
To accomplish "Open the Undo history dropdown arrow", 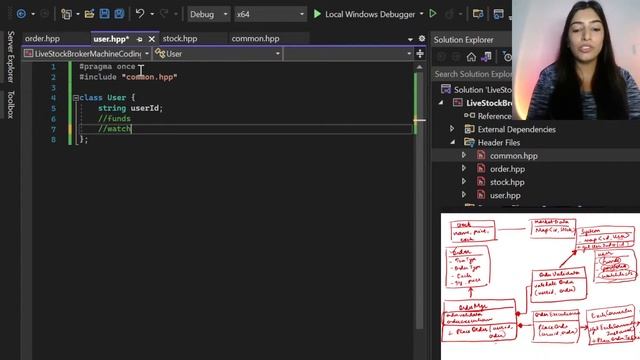I will 152,14.
